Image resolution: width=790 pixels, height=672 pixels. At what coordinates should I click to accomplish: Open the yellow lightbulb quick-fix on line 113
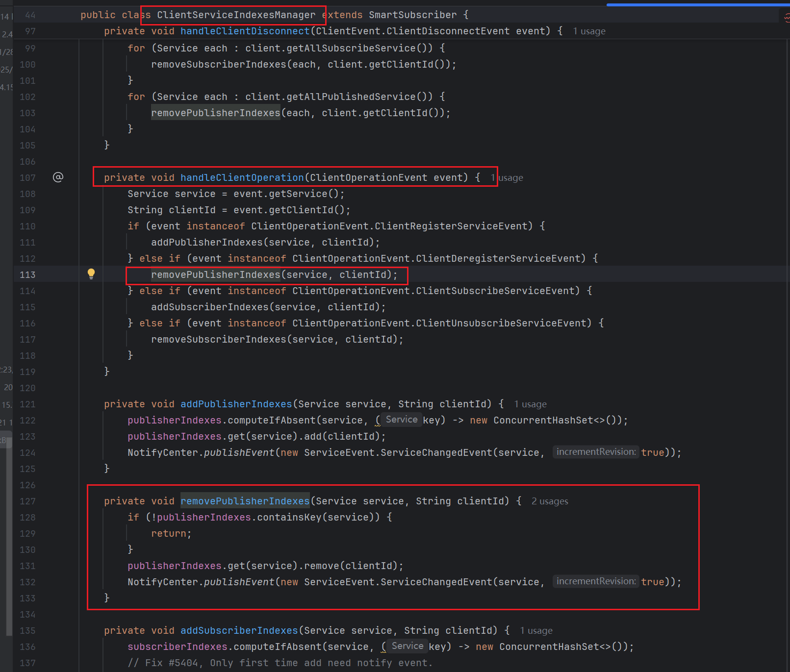click(91, 274)
